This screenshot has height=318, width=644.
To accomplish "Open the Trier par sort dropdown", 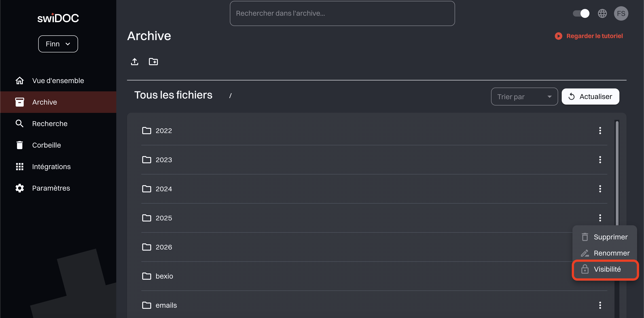I will click(524, 97).
